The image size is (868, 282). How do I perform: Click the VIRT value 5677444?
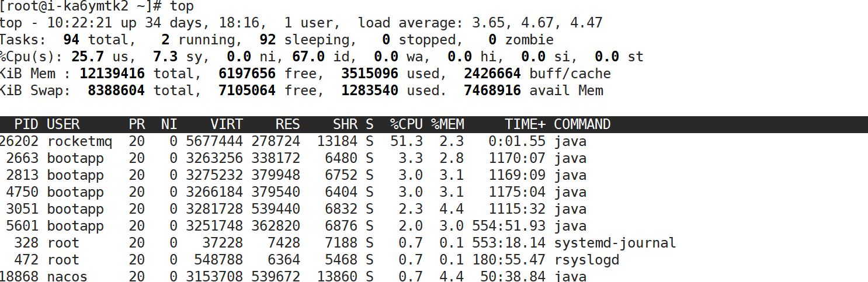(x=214, y=141)
